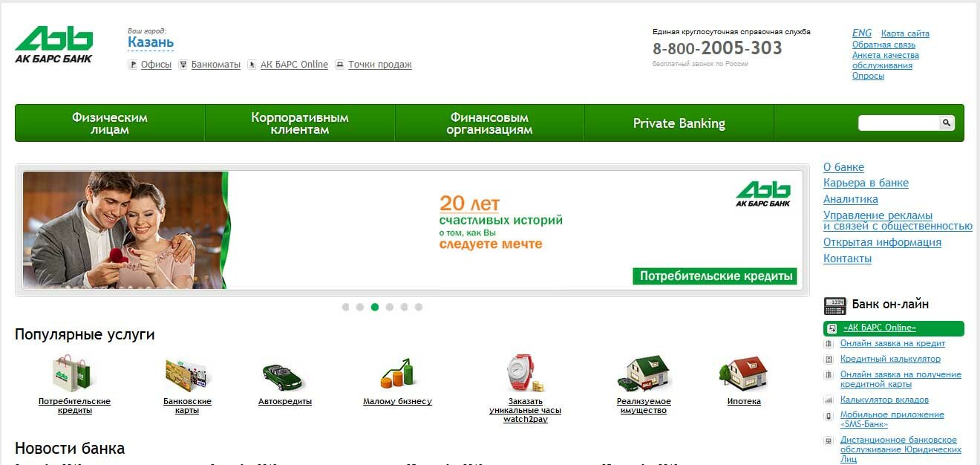This screenshot has height=465, width=980.
Task: Select the active green third slide dot
Action: [x=375, y=307]
